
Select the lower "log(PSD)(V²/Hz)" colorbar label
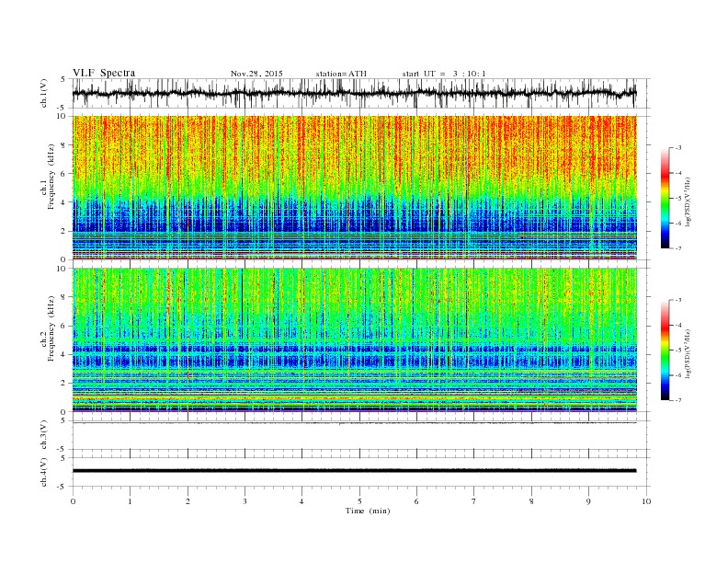pyautogui.click(x=688, y=353)
